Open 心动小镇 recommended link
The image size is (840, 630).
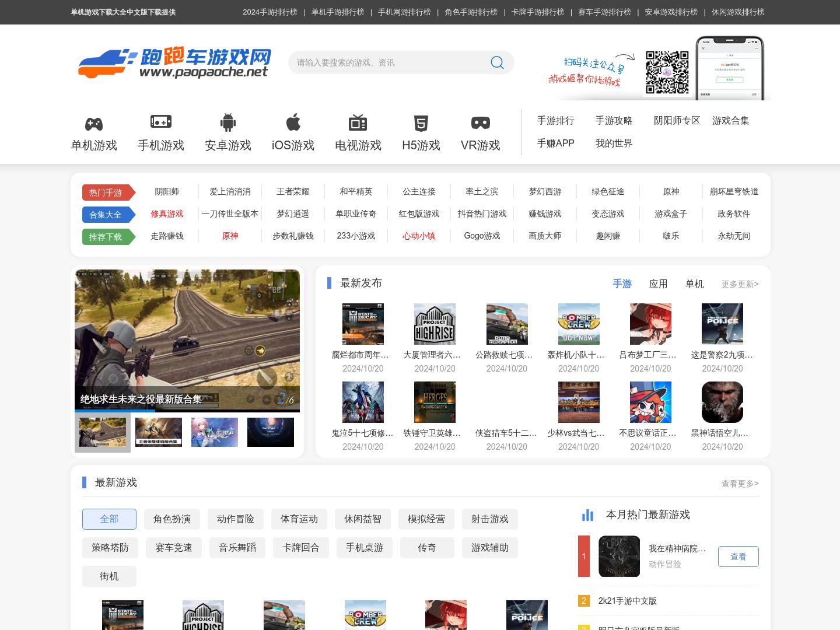[419, 236]
